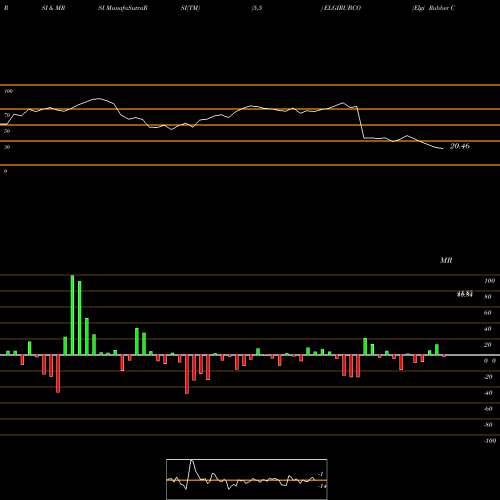Click the RSI axis label 30

[x=7, y=147]
